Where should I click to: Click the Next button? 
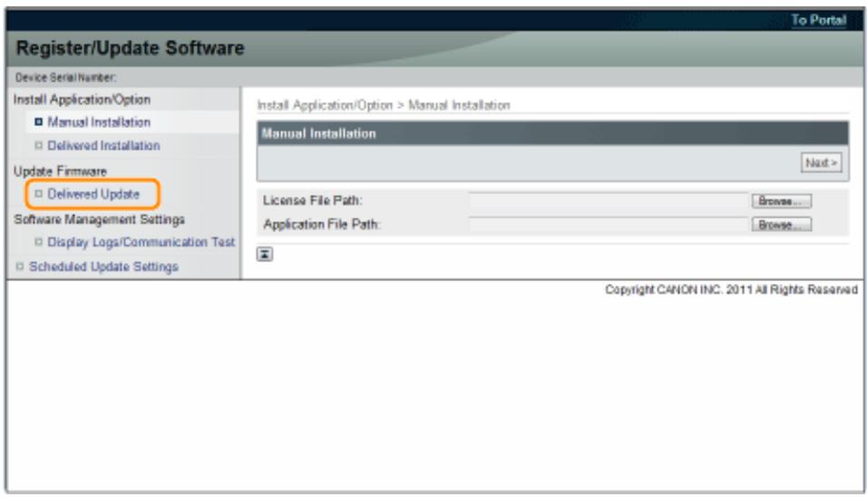pyautogui.click(x=821, y=162)
